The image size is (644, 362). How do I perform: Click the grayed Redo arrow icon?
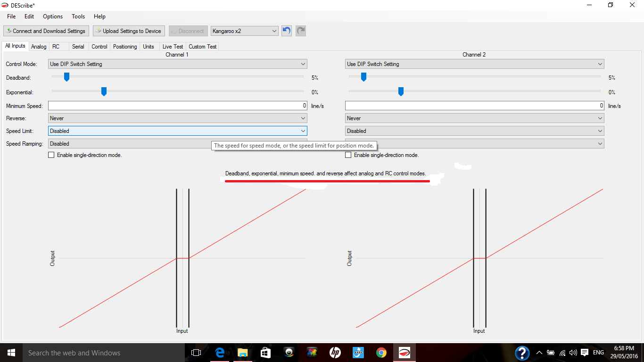tap(300, 31)
